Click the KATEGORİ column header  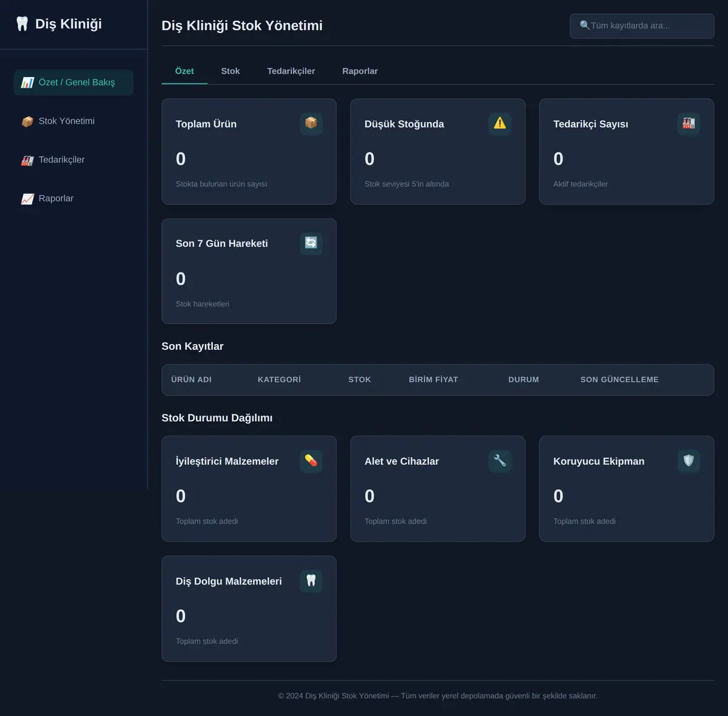coord(279,380)
